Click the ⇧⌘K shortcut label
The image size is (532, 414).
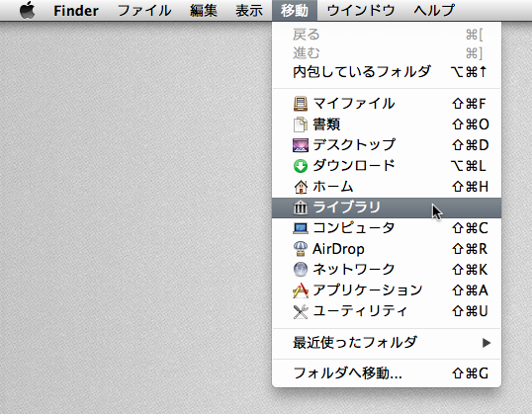470,270
